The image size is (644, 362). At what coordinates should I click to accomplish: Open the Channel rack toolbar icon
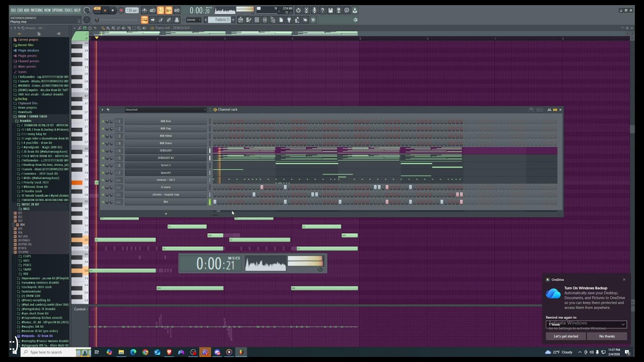point(257,20)
